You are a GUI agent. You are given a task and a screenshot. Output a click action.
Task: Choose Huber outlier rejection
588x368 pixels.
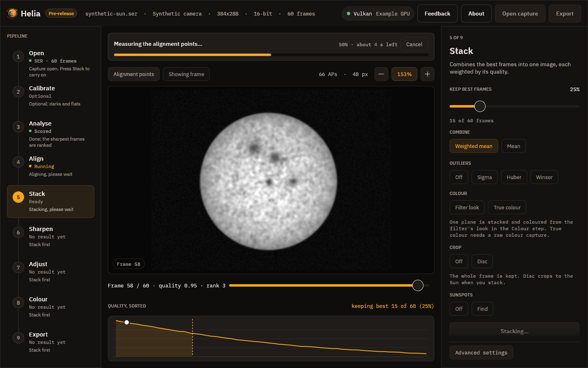(x=514, y=177)
